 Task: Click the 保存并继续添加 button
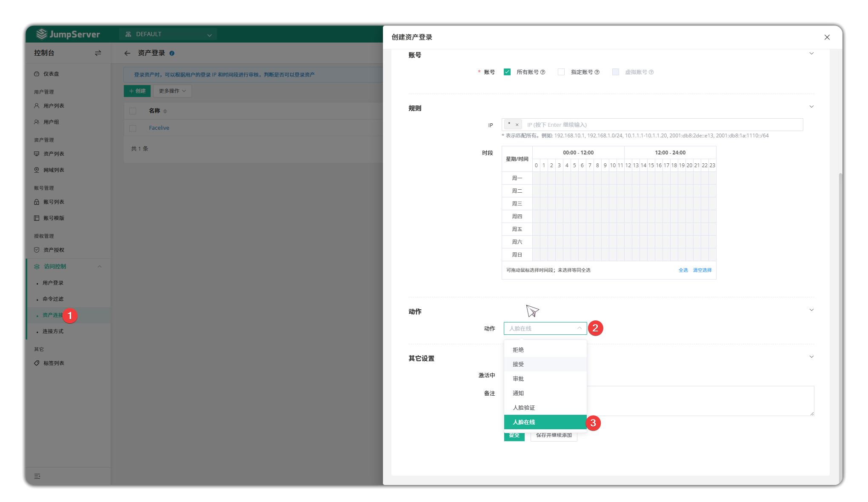pos(554,436)
